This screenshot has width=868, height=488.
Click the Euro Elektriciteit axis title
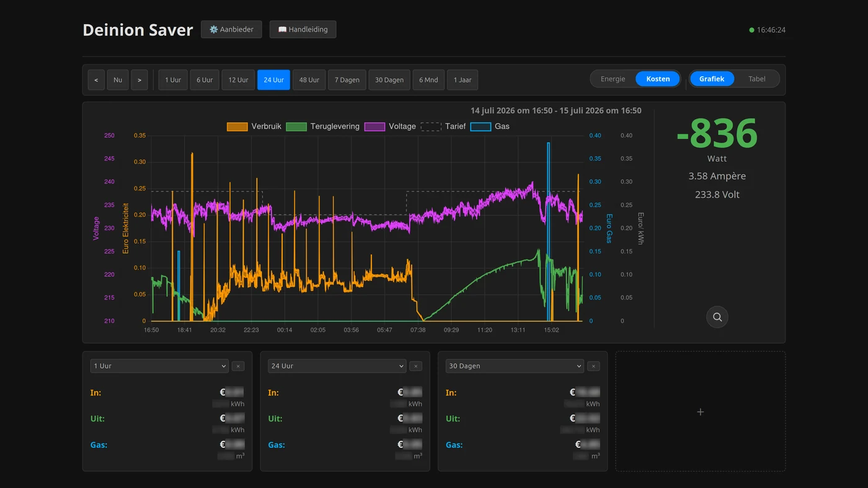(126, 228)
